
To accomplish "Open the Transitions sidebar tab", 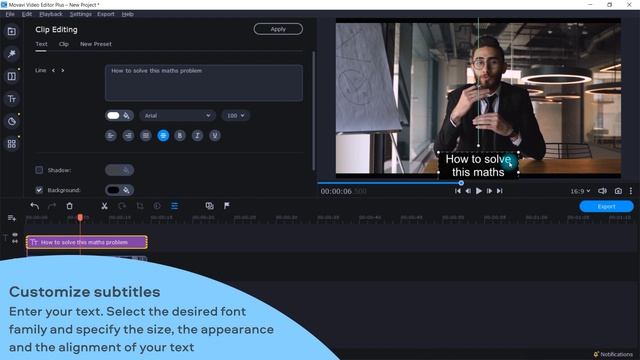I will [11, 76].
